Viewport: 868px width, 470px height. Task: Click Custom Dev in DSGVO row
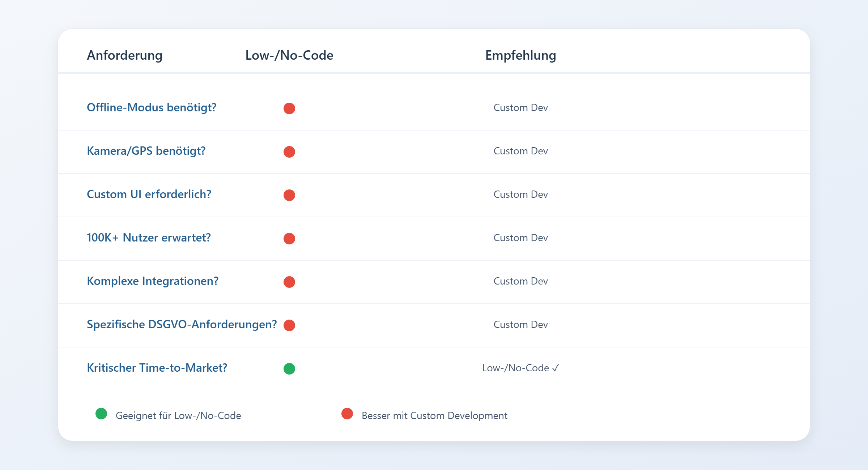point(520,324)
